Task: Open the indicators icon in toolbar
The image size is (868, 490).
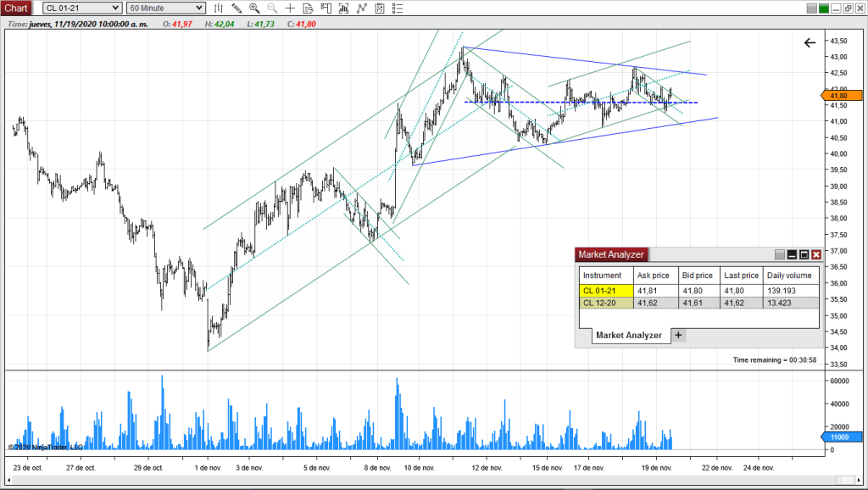Action: [343, 8]
